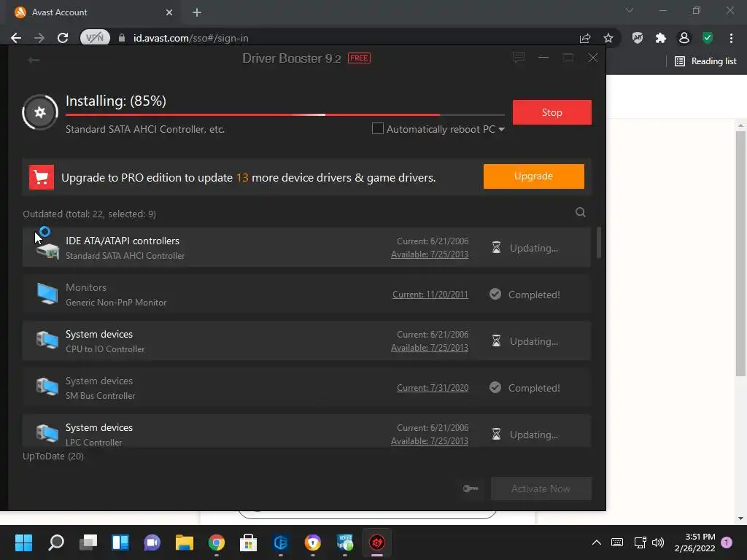Open Available 7/25/2013 link for CPU to IO Controller
The height and width of the screenshot is (560, 747).
(429, 348)
